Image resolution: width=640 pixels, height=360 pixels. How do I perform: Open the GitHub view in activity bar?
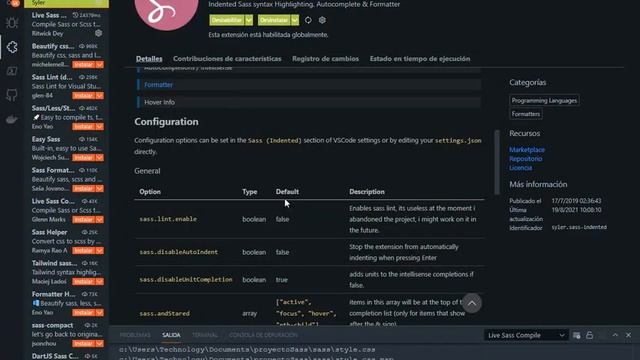pyautogui.click(x=12, y=95)
